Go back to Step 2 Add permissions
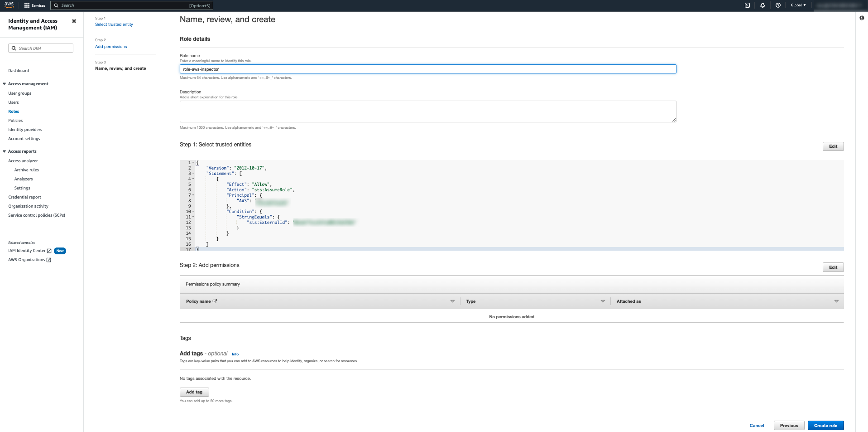Viewport: 868px width, 432px height. point(111,47)
